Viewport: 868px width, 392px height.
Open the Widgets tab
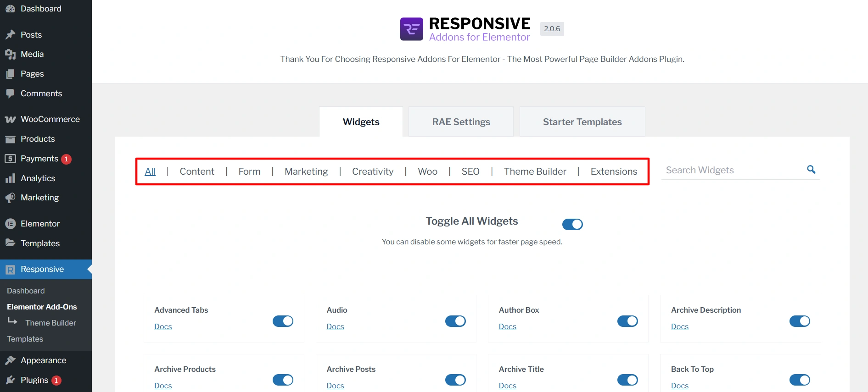pyautogui.click(x=361, y=122)
